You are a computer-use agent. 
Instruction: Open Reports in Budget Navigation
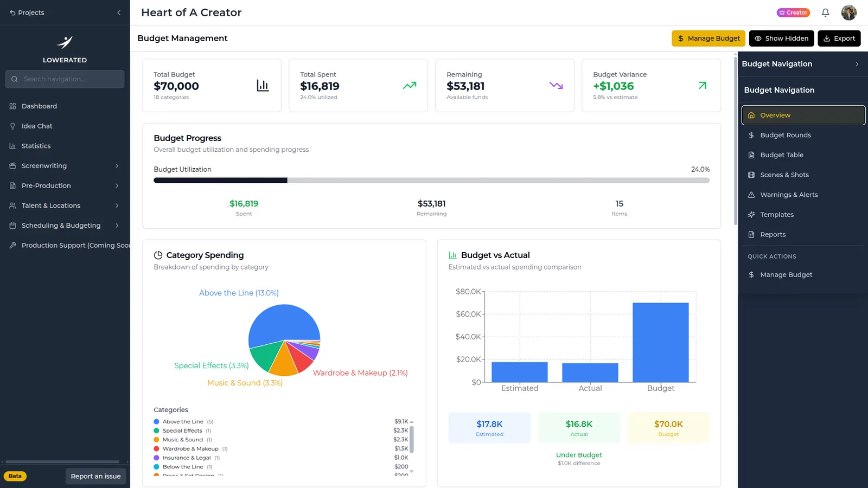coord(803,235)
